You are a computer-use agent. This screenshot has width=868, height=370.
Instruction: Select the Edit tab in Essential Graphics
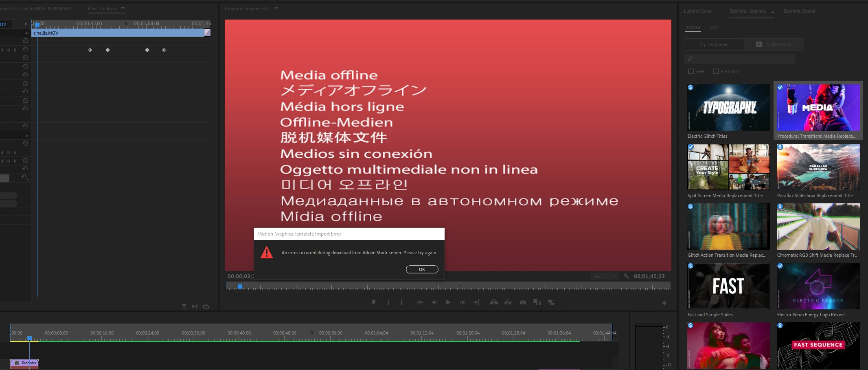pos(713,27)
